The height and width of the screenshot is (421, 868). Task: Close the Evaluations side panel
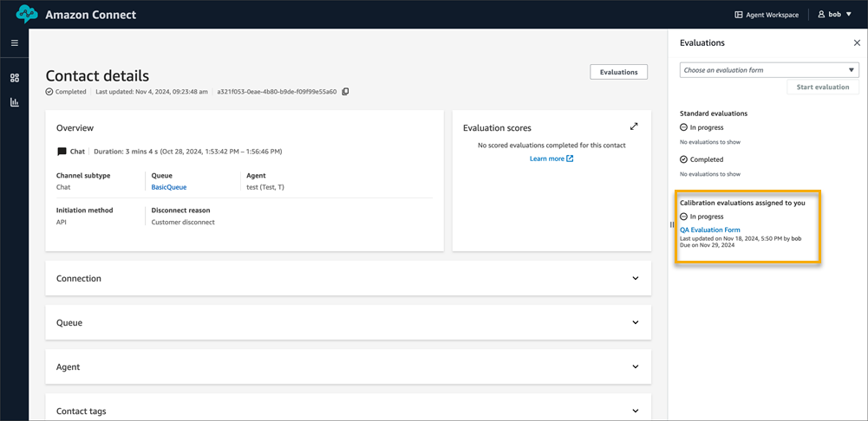[x=857, y=42]
